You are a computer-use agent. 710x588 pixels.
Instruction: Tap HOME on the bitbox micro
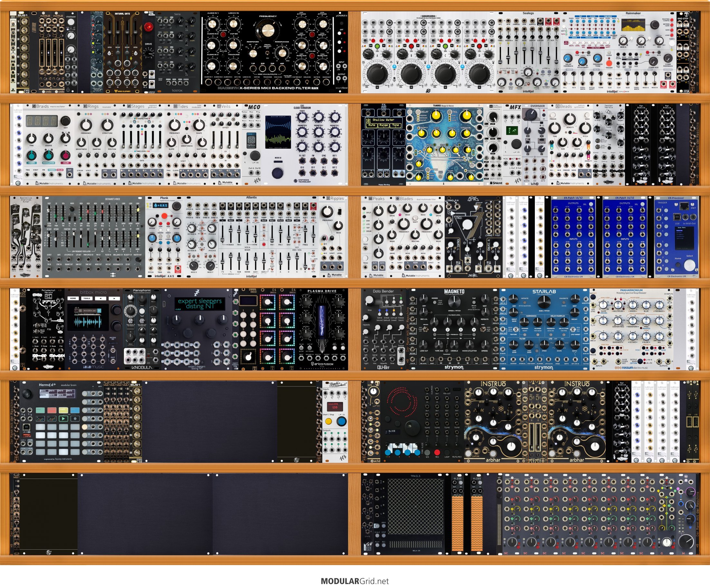click(73, 298)
